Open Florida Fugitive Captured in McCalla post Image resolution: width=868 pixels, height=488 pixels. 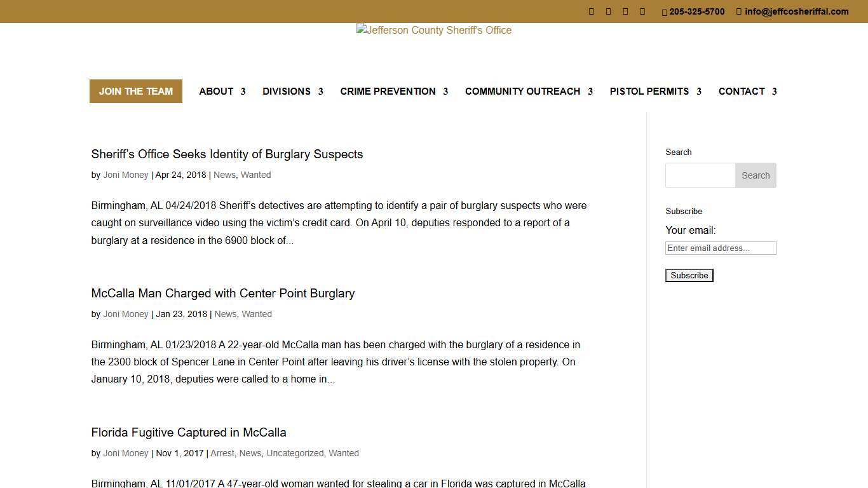188,433
